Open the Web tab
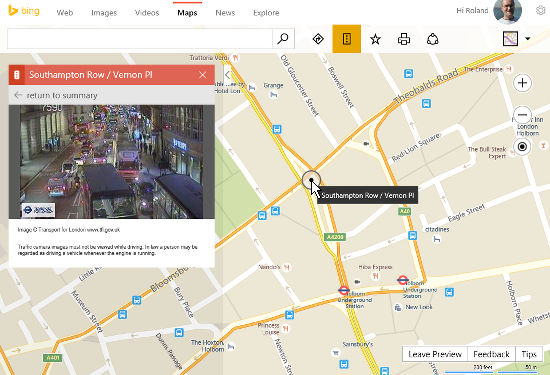550x375 pixels. 65,13
